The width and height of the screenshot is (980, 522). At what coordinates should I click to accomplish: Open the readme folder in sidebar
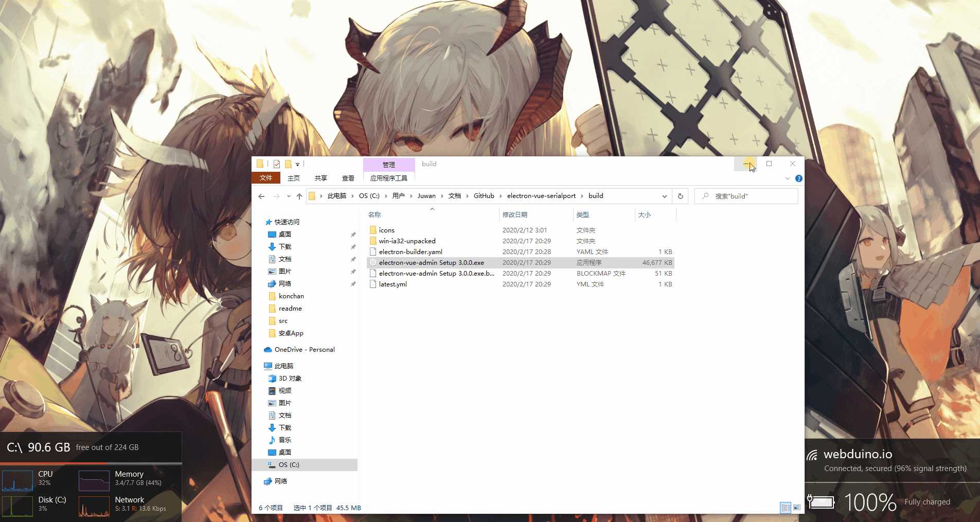[290, 308]
